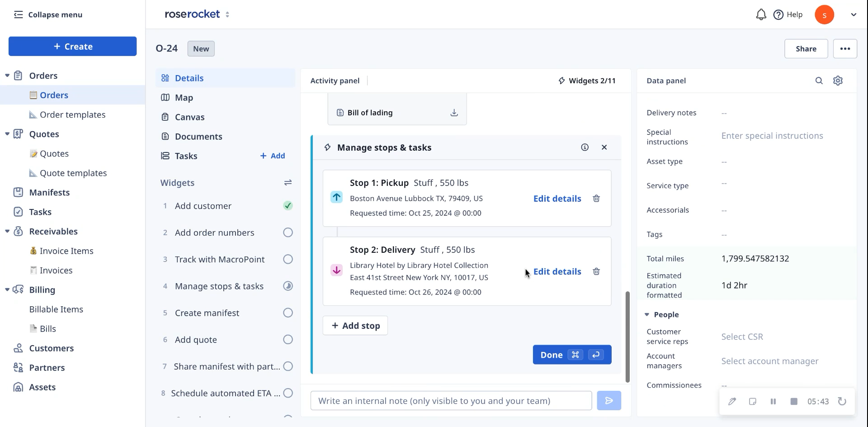The width and height of the screenshot is (868, 427).
Task: Stop the screen recording
Action: point(793,401)
